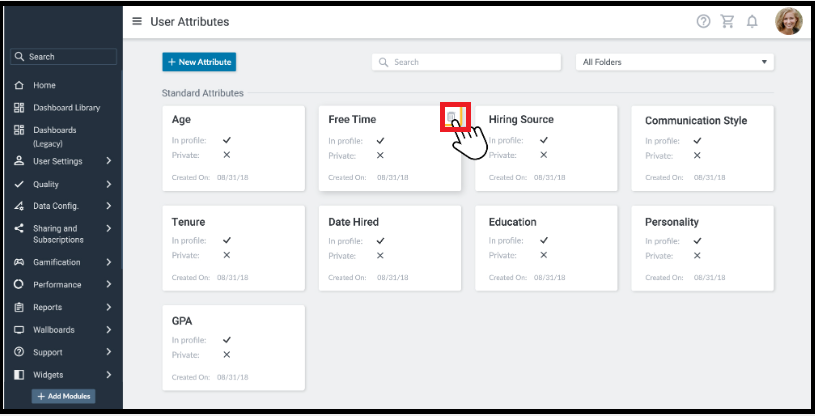Open the Education attribute card
815x416 pixels.
click(546, 248)
